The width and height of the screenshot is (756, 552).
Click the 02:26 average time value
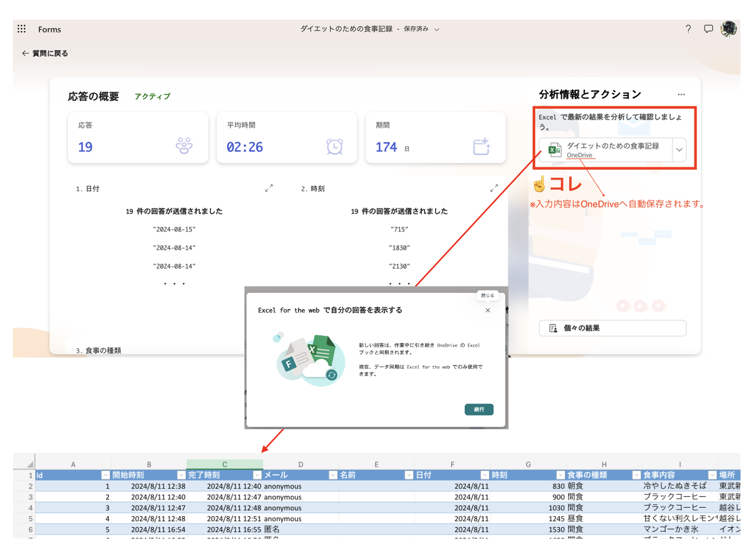pyautogui.click(x=245, y=148)
